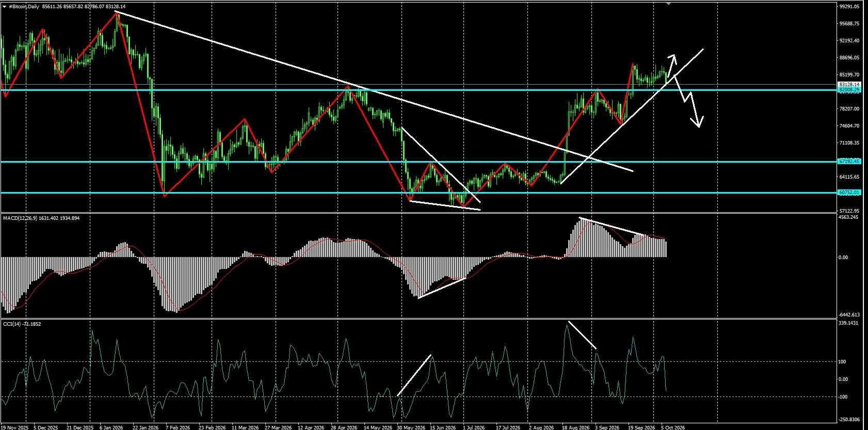Click the 95688.75 value on price axis
The image size is (868, 430).
(849, 24)
